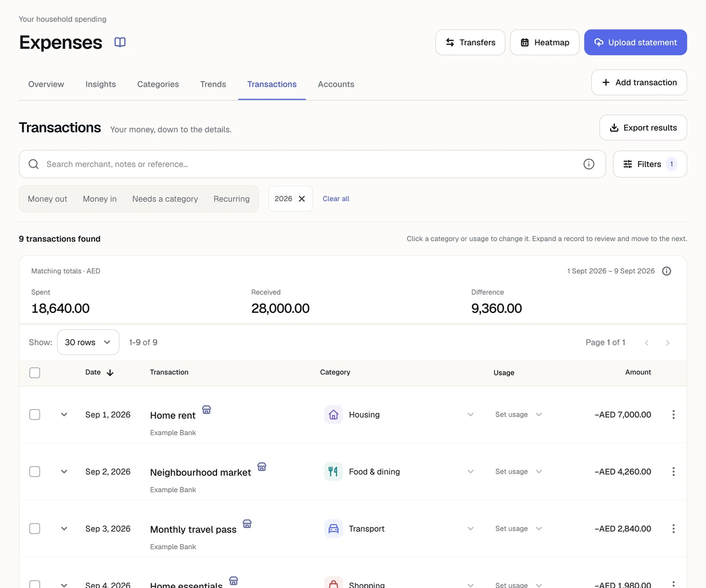Switch to the Insights tab
Viewport: 706px width, 588px height.
[x=101, y=84]
